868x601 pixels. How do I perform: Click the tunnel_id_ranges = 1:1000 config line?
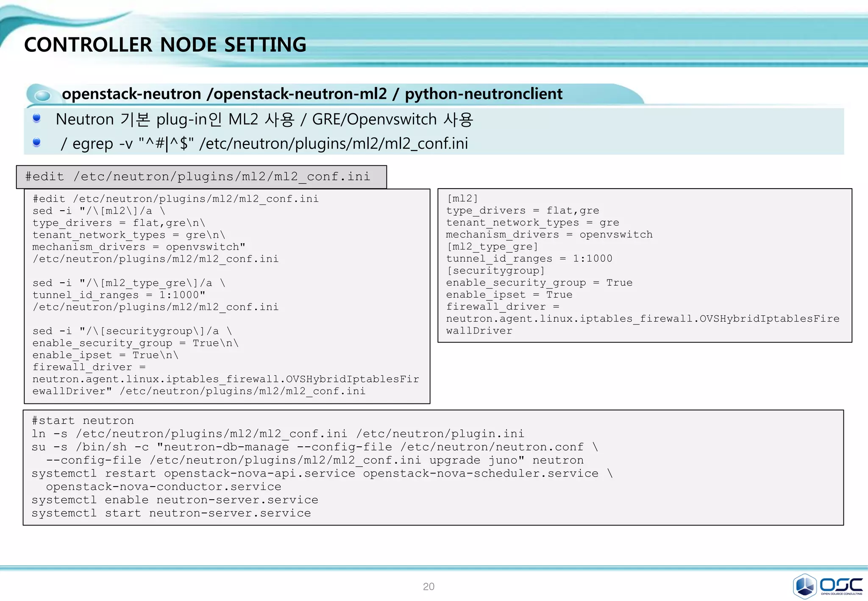click(x=529, y=259)
